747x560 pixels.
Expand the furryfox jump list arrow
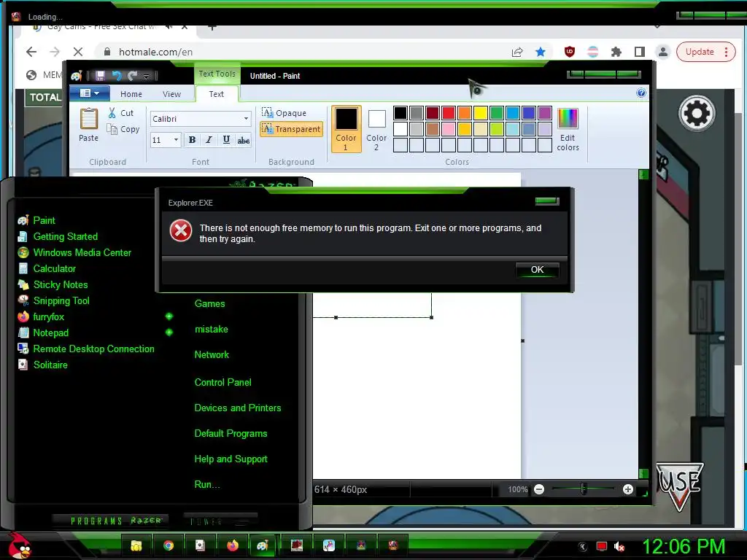click(169, 316)
